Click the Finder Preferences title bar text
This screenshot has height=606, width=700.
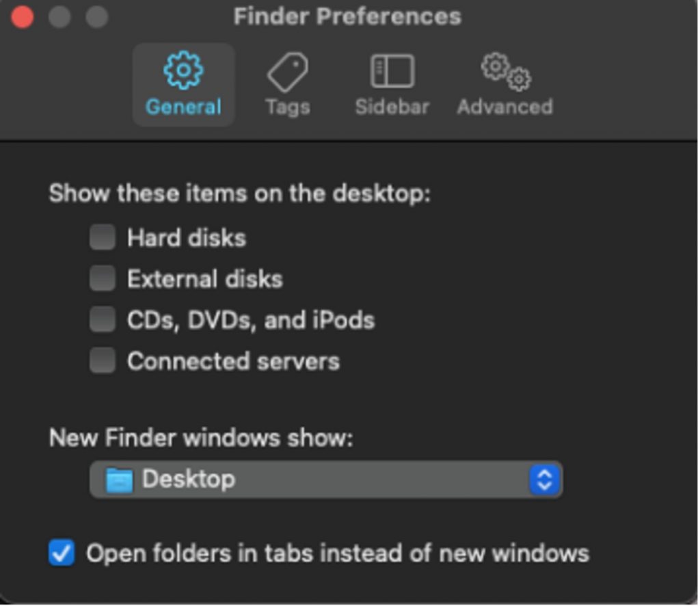[347, 16]
